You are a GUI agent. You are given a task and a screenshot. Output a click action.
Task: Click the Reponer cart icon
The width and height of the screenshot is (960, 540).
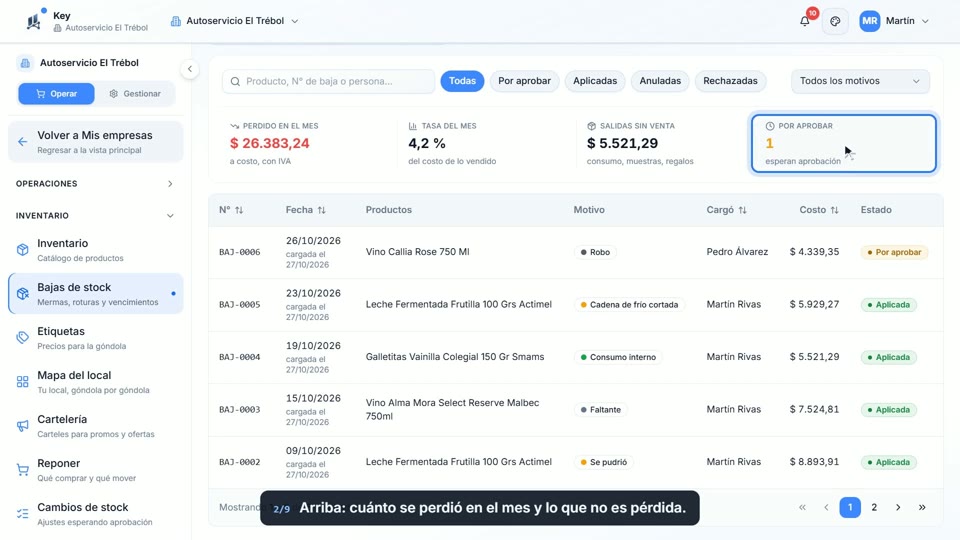click(x=23, y=470)
